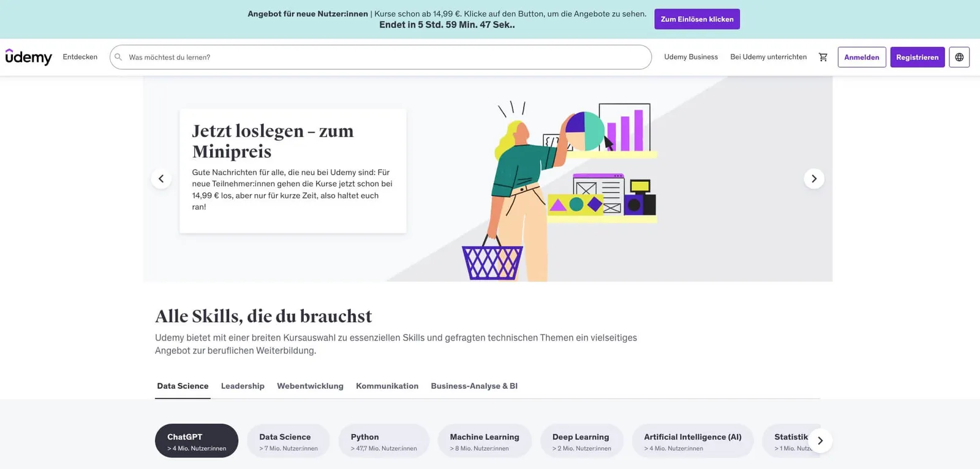Screen dimensions: 980x469
Task: Go to next banner slide
Action: click(814, 179)
